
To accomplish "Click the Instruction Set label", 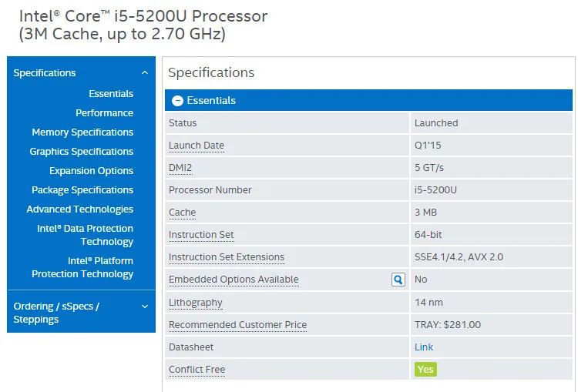I will pyautogui.click(x=201, y=235).
